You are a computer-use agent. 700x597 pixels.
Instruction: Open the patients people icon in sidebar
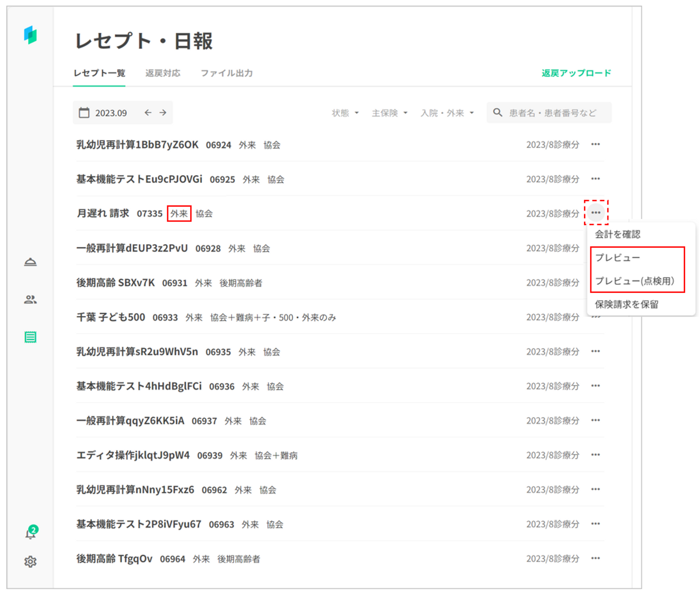point(30,300)
